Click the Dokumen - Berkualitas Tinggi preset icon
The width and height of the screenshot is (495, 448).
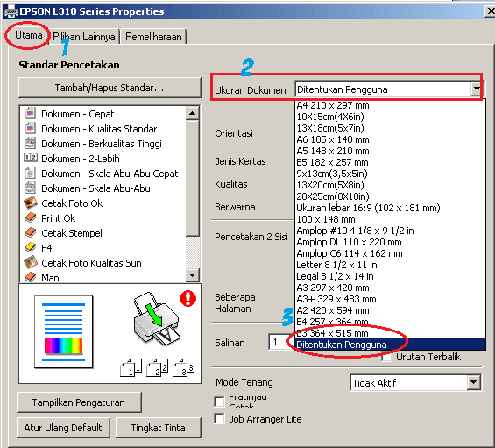point(31,143)
